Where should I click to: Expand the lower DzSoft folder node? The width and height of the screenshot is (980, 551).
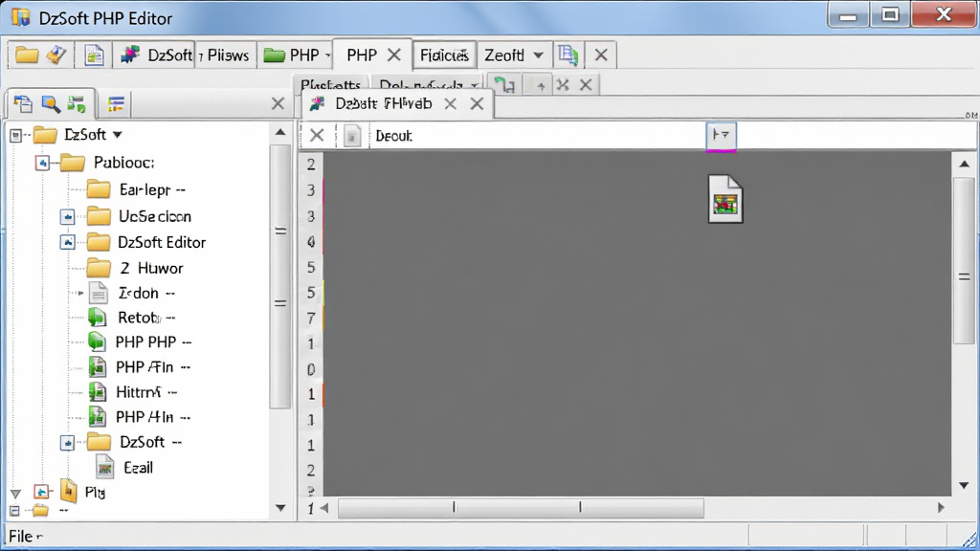click(x=68, y=443)
